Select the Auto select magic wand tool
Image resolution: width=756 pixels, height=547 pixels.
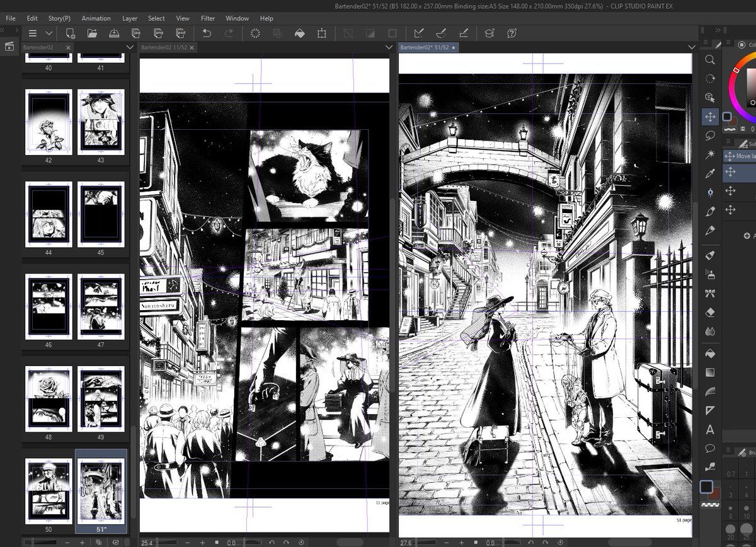710,154
